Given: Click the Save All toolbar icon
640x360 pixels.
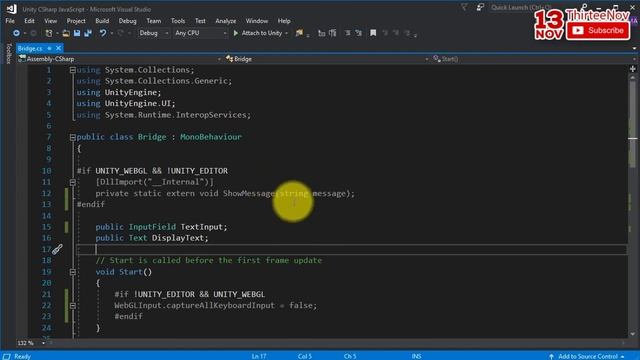Looking at the screenshot, I should [x=88, y=33].
